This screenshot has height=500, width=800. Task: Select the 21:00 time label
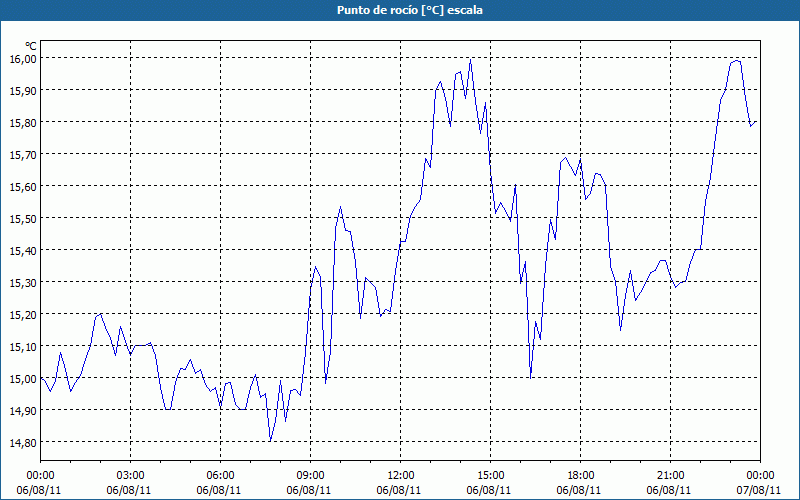pyautogui.click(x=670, y=476)
